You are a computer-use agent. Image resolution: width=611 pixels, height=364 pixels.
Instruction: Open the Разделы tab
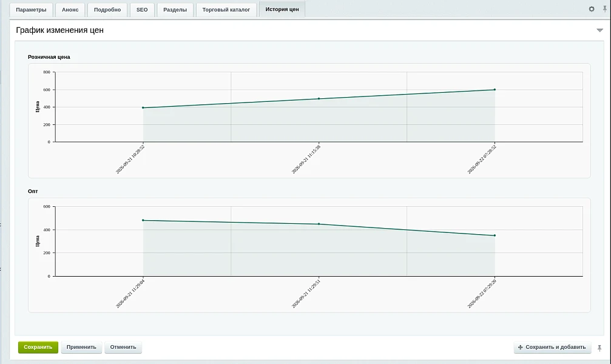(x=175, y=10)
